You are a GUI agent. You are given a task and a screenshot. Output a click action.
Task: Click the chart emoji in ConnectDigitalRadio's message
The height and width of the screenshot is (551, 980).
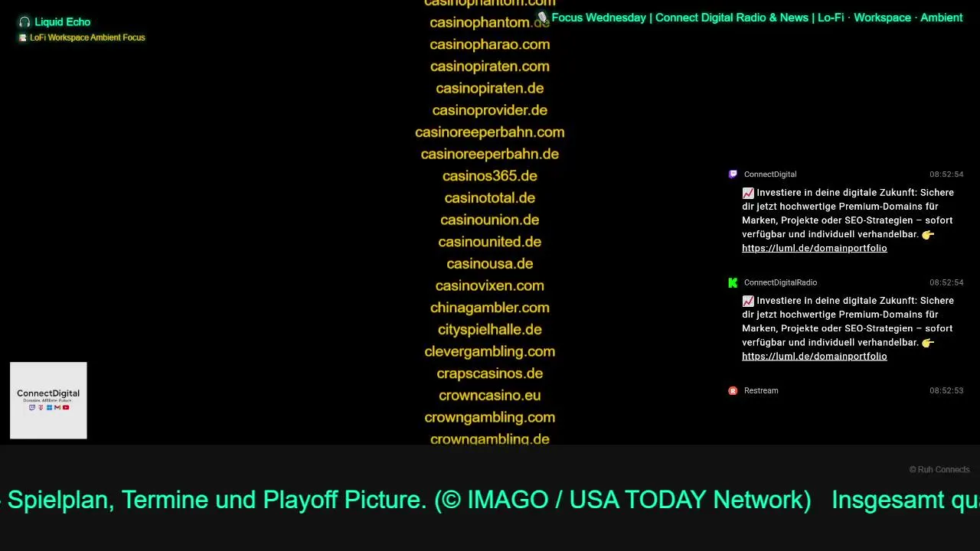click(x=748, y=301)
